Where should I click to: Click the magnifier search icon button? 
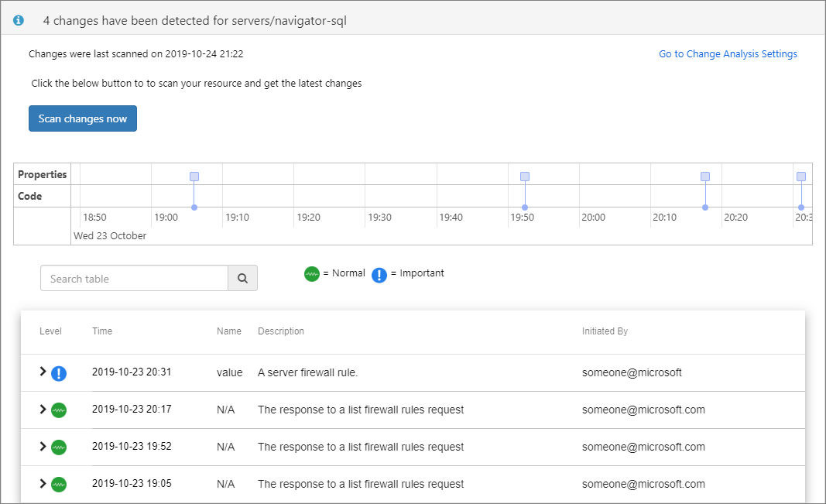tap(242, 279)
